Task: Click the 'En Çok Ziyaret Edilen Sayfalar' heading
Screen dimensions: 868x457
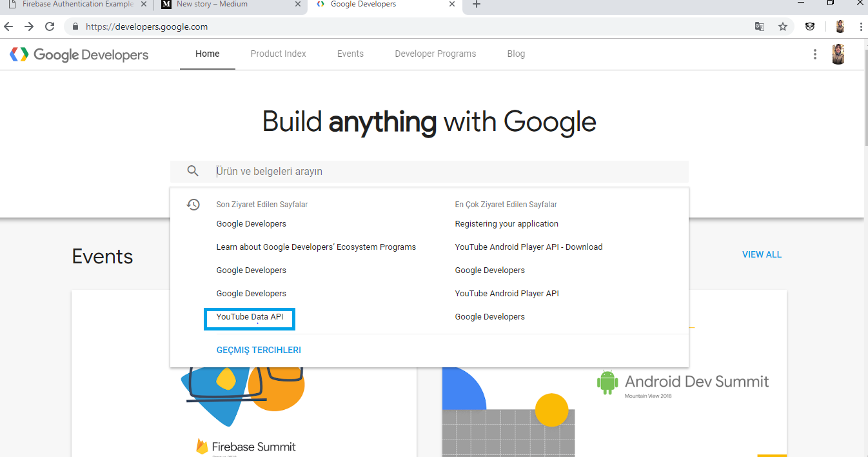Action: click(506, 205)
